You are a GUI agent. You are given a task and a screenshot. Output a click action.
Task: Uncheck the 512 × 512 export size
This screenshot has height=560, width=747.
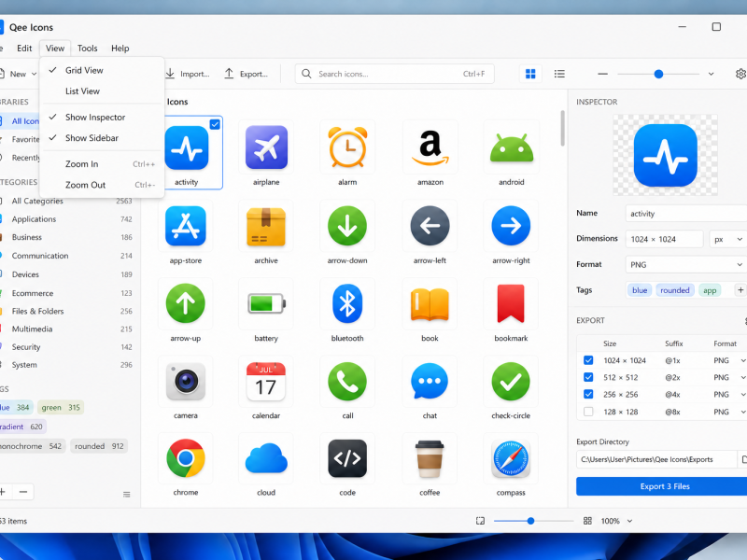point(588,377)
